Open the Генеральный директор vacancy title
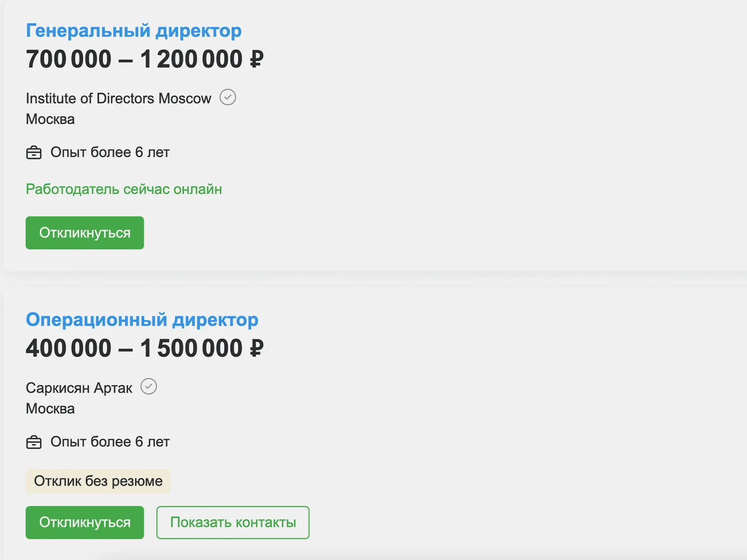The width and height of the screenshot is (747, 560). pos(133,31)
